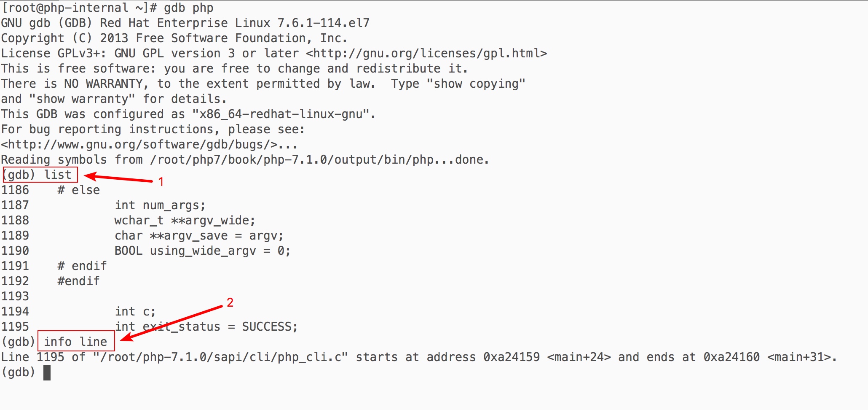
Task: Click the highlighted 'list' command box
Action: pyautogui.click(x=40, y=175)
